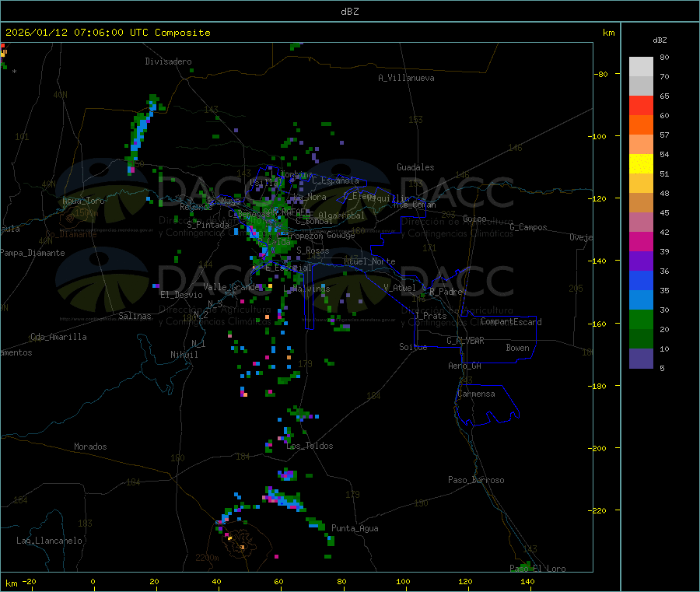Click the gold 51 dBZ legend swatch
The height and width of the screenshot is (592, 700).
tap(641, 183)
